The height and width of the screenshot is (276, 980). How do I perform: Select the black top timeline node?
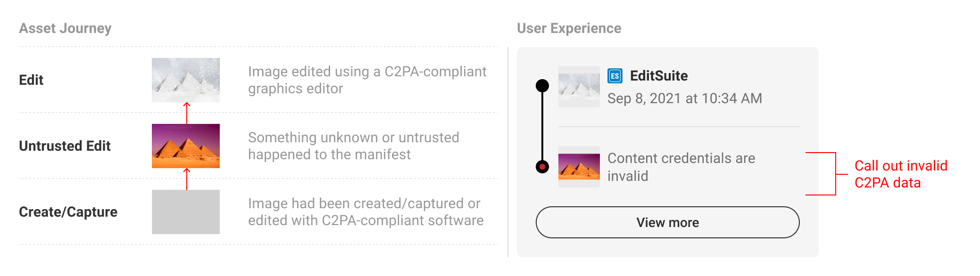[x=542, y=86]
